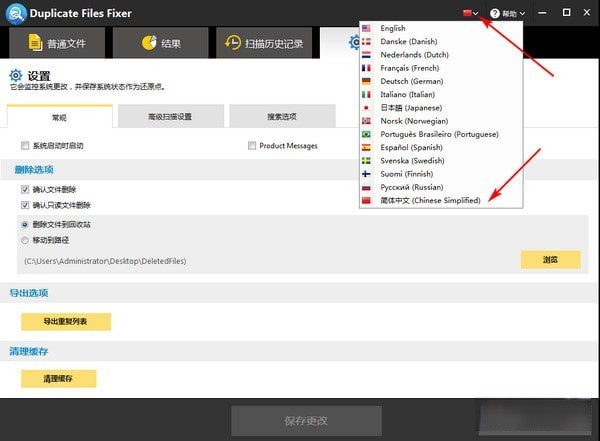Click the Swedish flag icon

pos(366,161)
